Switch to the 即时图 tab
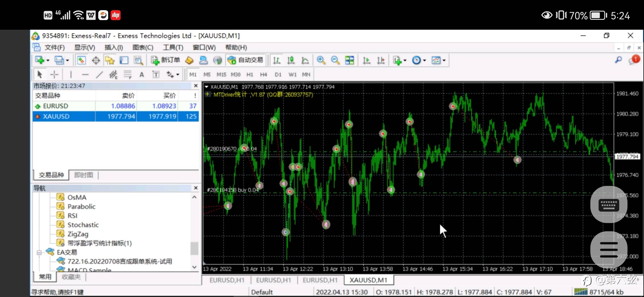This screenshot has height=297, width=644. (x=84, y=175)
